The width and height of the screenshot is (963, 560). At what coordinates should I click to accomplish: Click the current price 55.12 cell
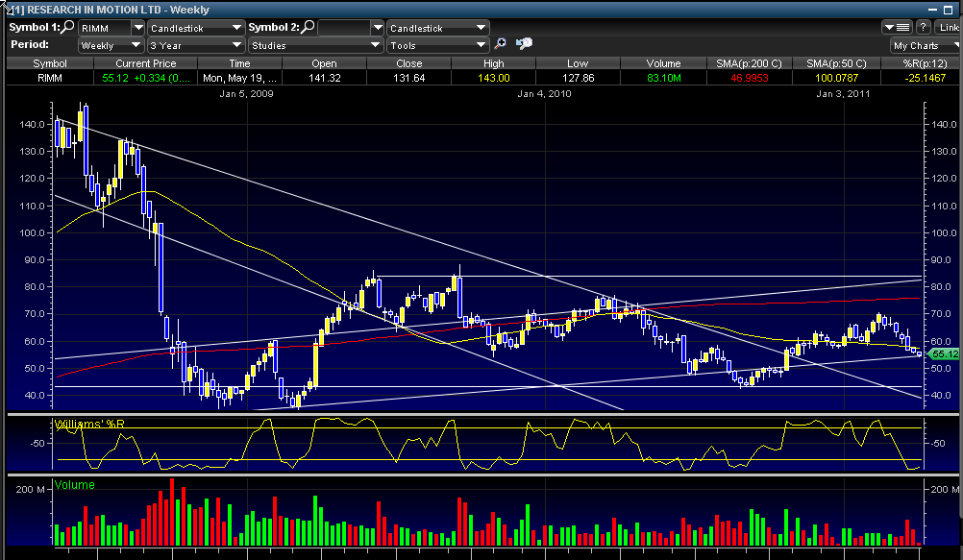tap(145, 78)
